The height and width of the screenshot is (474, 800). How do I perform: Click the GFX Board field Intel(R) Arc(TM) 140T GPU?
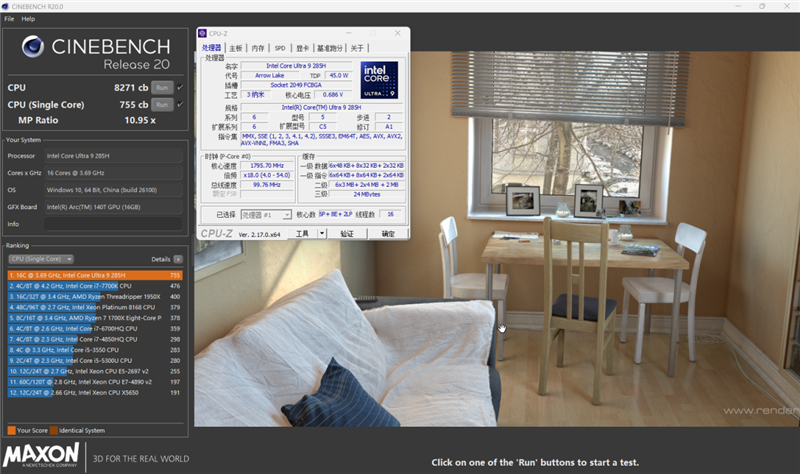[x=113, y=207]
